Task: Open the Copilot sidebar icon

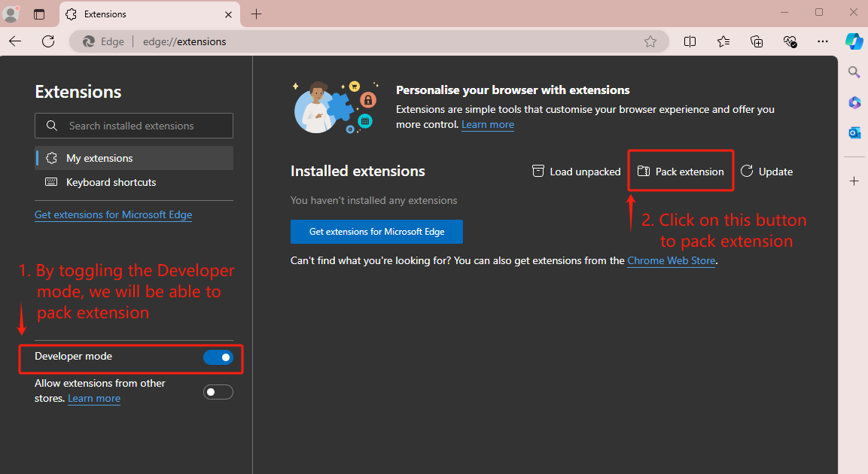Action: [x=854, y=41]
